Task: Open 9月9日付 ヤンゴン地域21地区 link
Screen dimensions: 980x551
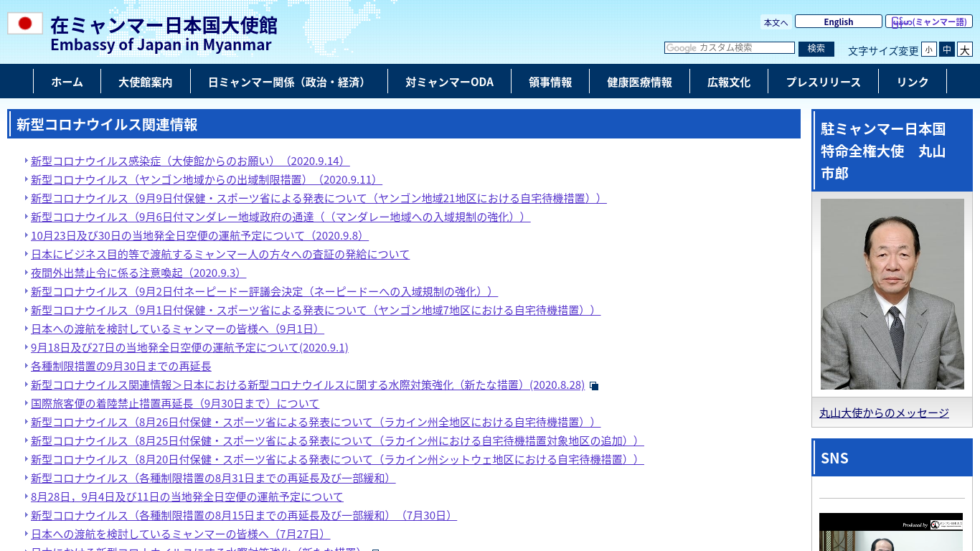Action: click(x=319, y=198)
